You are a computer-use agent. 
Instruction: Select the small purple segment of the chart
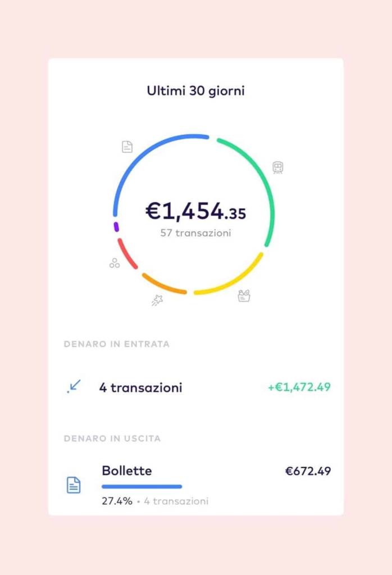pos(116,227)
